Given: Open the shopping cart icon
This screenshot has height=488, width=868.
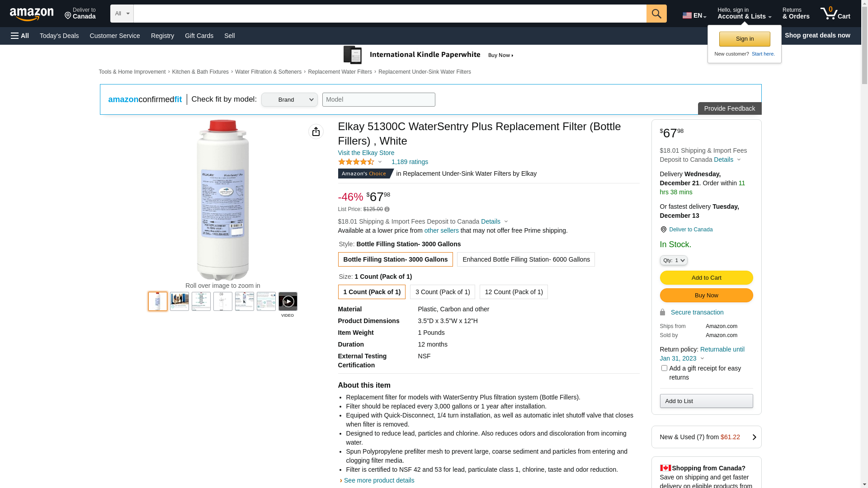Looking at the screenshot, I should click(x=835, y=14).
